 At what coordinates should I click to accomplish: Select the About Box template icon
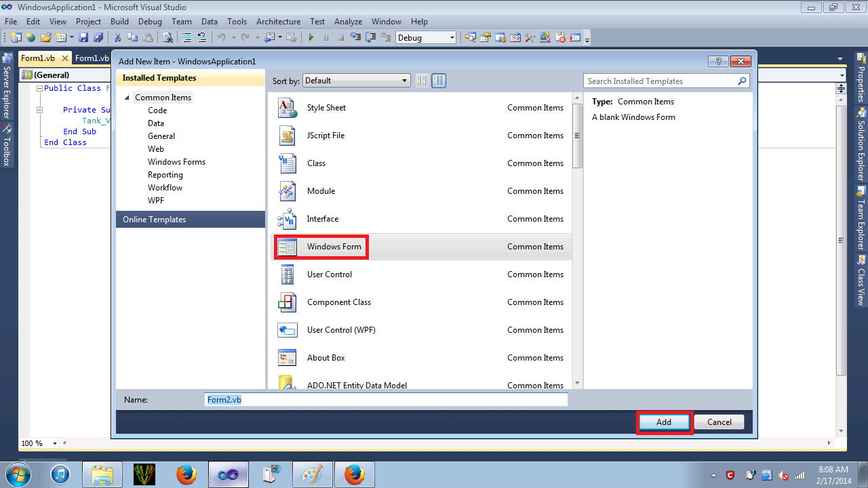point(288,358)
